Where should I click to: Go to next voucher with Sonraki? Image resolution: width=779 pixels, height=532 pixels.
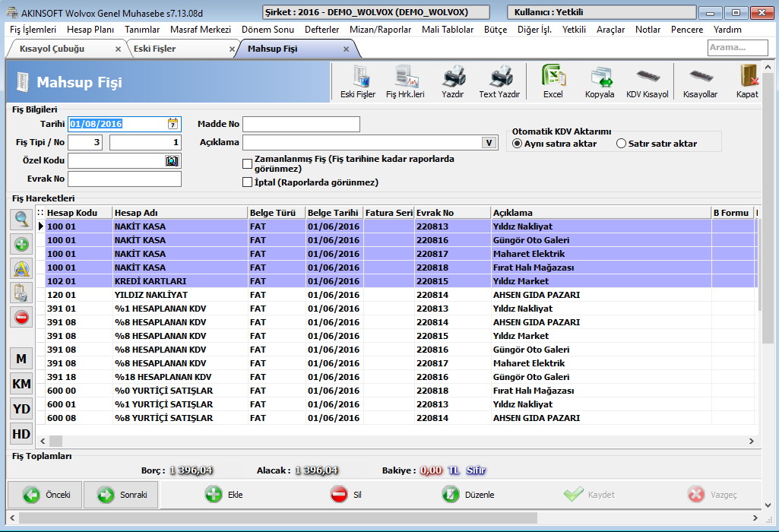[122, 495]
